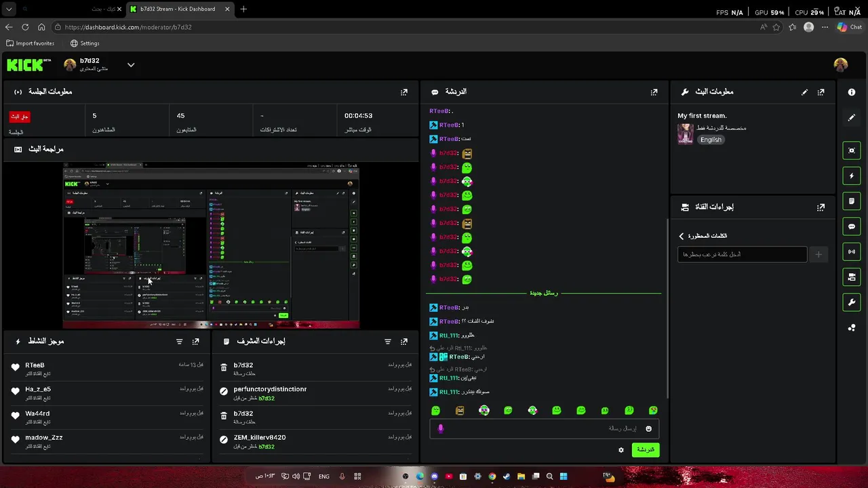Screen dimensions: 868x488
Task: Open perfunctorydistinctionr in moderator actions
Action: tap(270, 390)
